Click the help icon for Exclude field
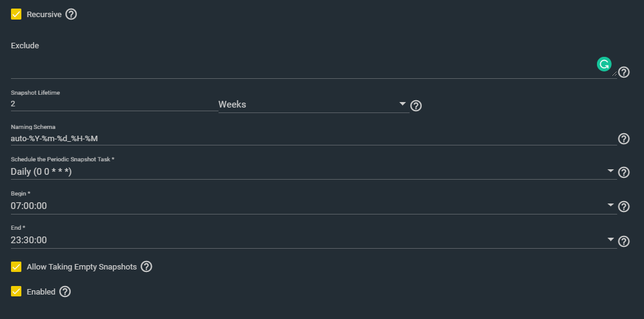The width and height of the screenshot is (644, 319). 624,72
